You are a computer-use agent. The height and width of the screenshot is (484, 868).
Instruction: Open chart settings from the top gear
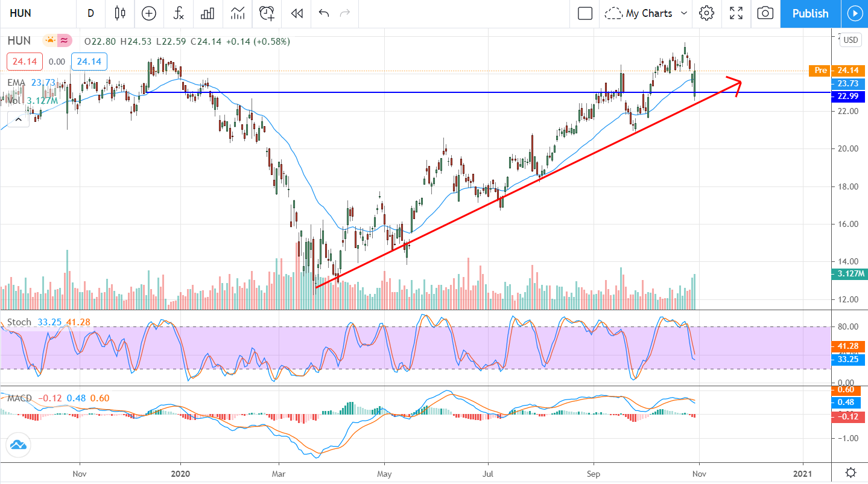tap(706, 13)
